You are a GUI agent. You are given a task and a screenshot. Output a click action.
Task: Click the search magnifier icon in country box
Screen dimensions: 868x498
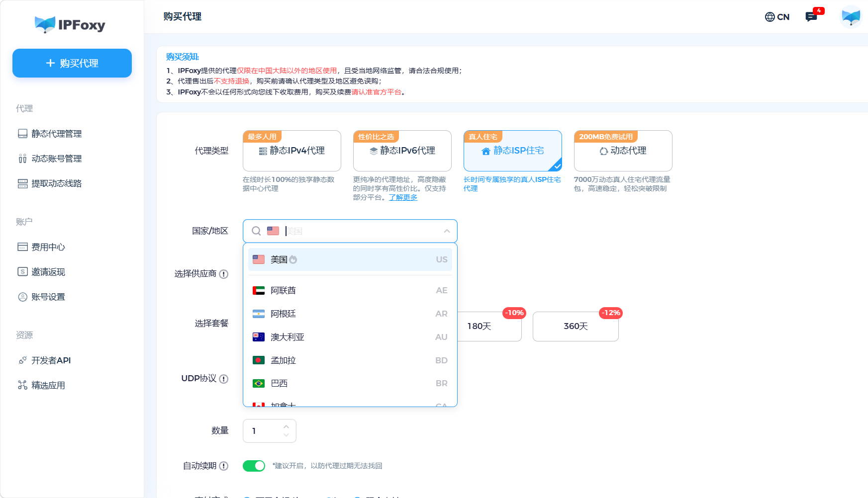coord(256,231)
